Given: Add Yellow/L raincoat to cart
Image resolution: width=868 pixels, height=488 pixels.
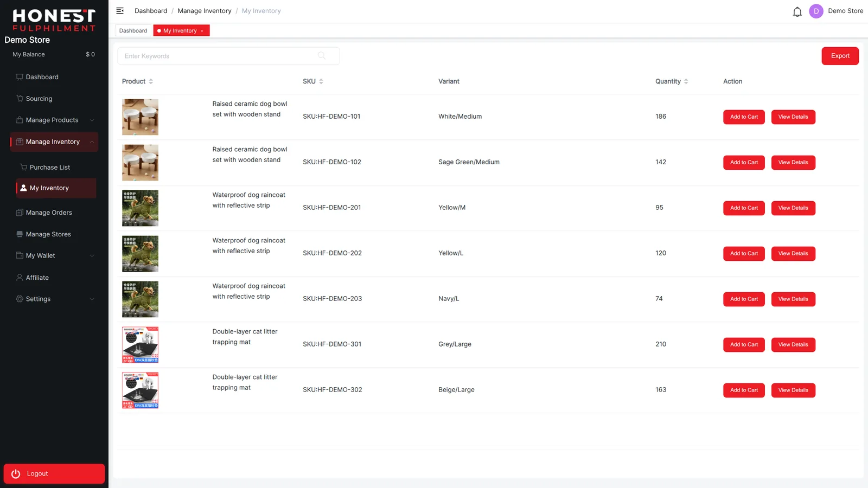Looking at the screenshot, I should tap(744, 254).
